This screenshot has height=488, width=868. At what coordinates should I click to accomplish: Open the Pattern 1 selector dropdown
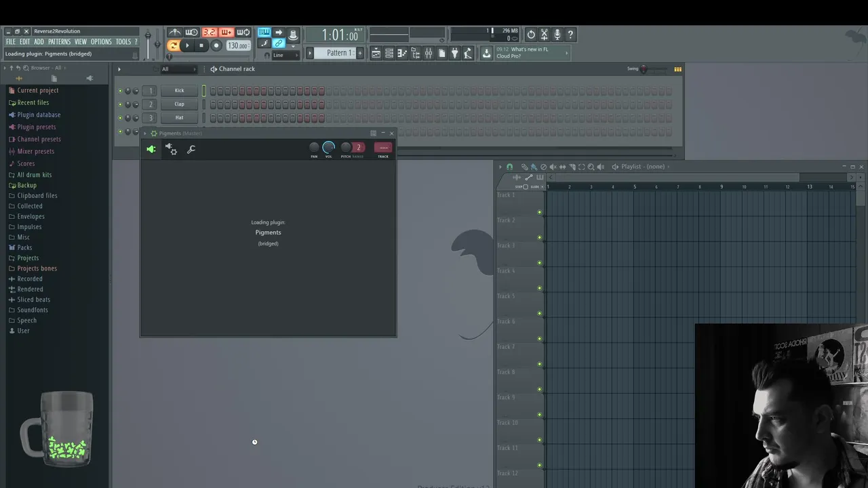[x=334, y=53]
